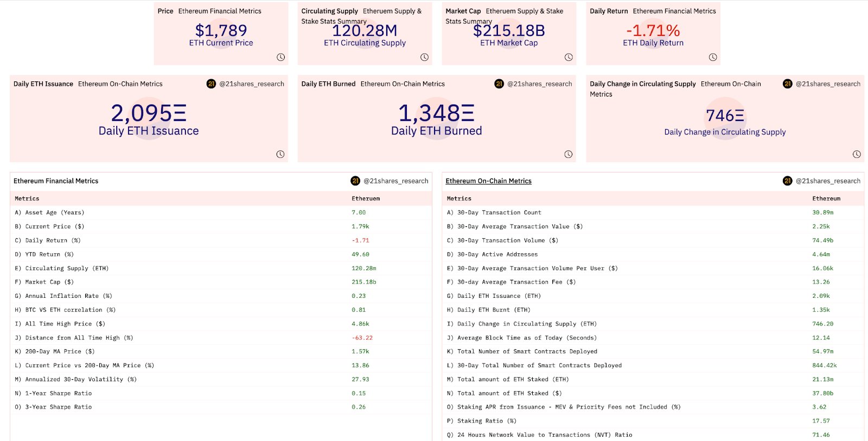Viewport: 868px width, 441px height.
Task: Click Ethereum column header in On-Chain Metrics table
Action: [826, 199]
